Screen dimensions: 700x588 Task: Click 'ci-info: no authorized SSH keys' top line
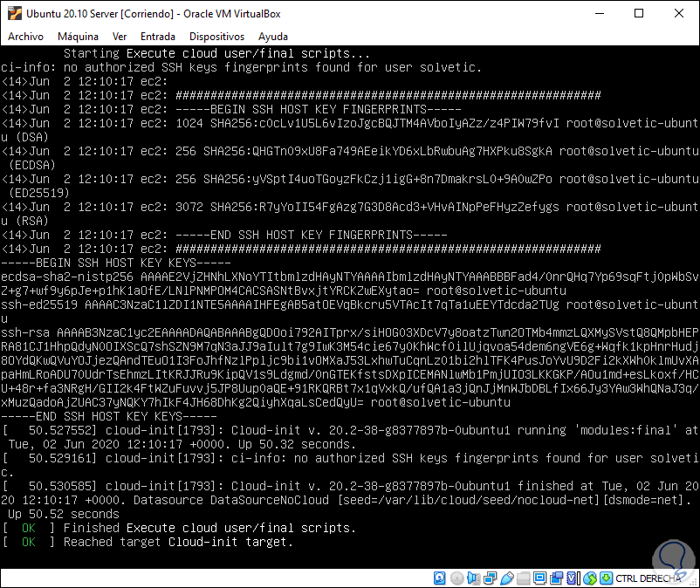[241, 67]
